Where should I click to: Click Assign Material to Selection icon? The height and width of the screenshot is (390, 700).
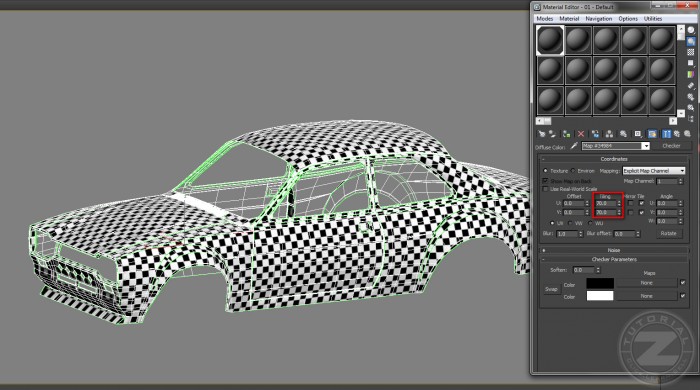point(567,134)
